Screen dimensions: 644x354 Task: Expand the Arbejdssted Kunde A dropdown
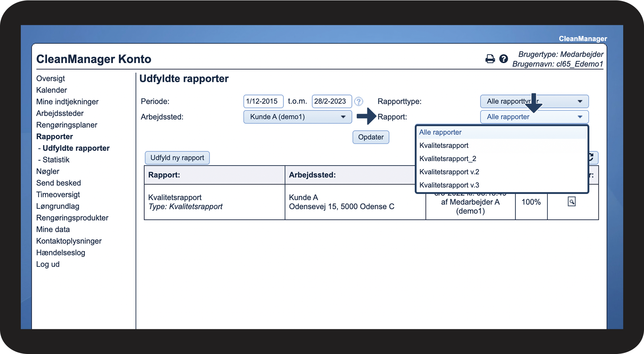pyautogui.click(x=297, y=117)
